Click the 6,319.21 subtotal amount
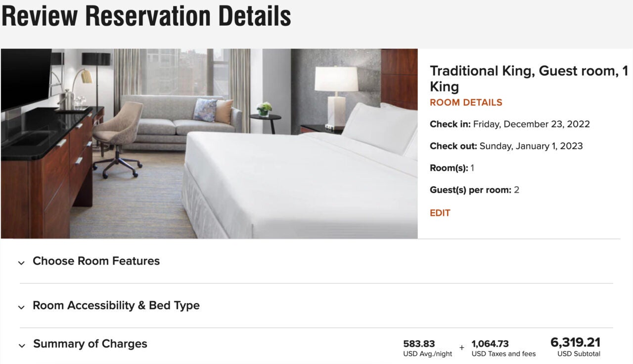Image resolution: width=633 pixels, height=364 pixels. [576, 342]
